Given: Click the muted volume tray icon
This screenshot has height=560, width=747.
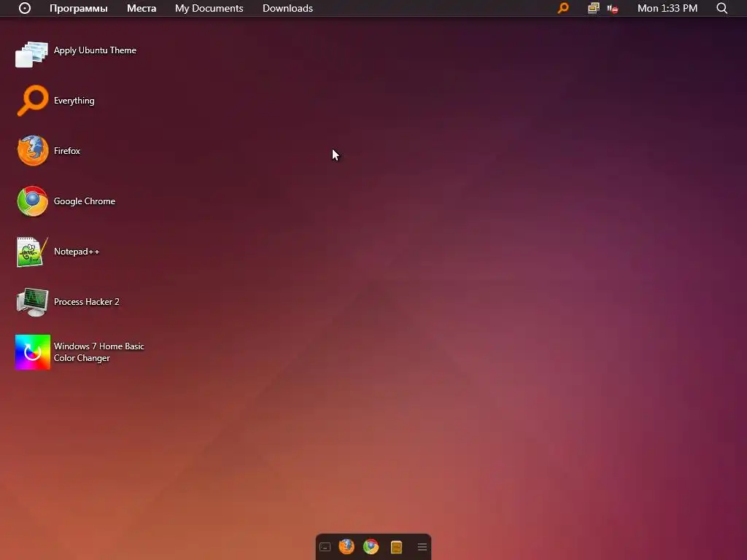Looking at the screenshot, I should point(613,9).
